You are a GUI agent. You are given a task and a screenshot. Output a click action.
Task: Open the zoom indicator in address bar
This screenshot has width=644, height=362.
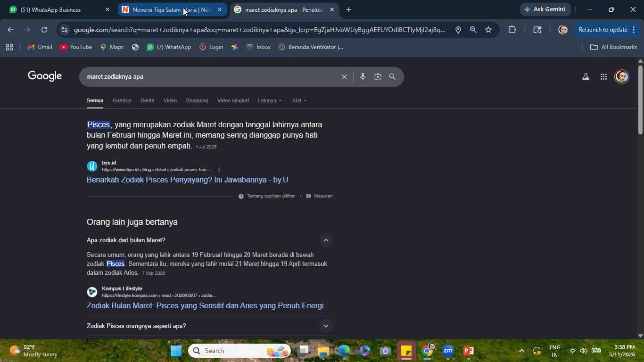coord(473,30)
